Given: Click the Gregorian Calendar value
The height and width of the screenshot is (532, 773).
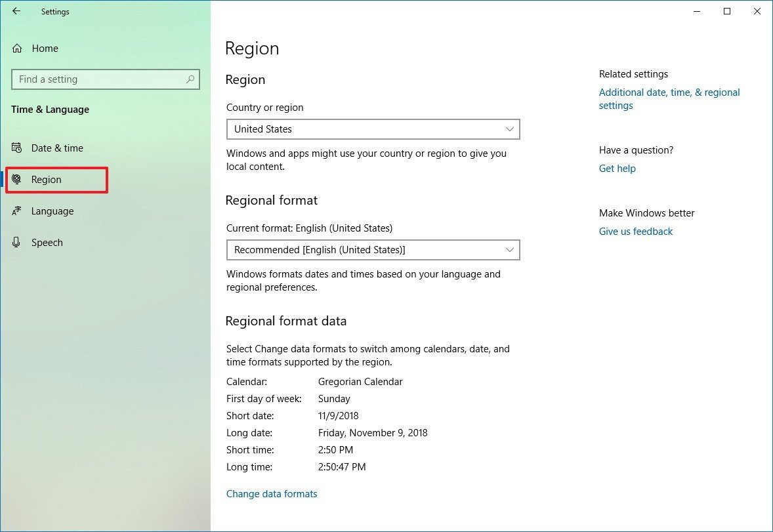Looking at the screenshot, I should (360, 382).
